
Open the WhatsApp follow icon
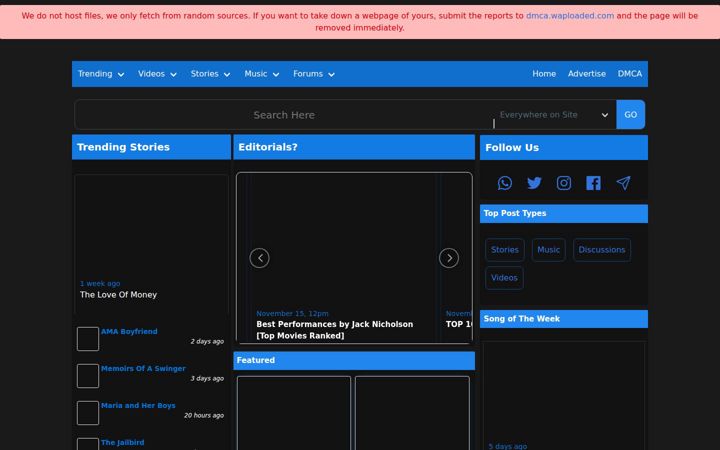click(505, 183)
